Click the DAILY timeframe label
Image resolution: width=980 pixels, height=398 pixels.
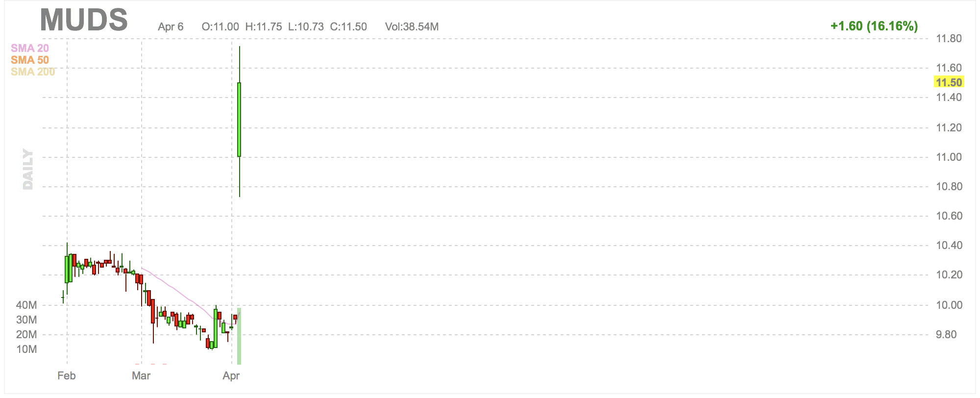pos(28,169)
